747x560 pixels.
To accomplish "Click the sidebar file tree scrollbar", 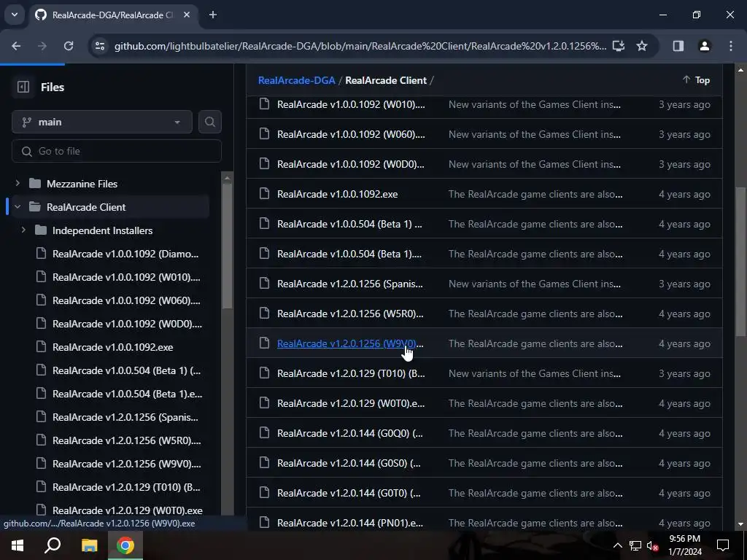I will (x=228, y=246).
